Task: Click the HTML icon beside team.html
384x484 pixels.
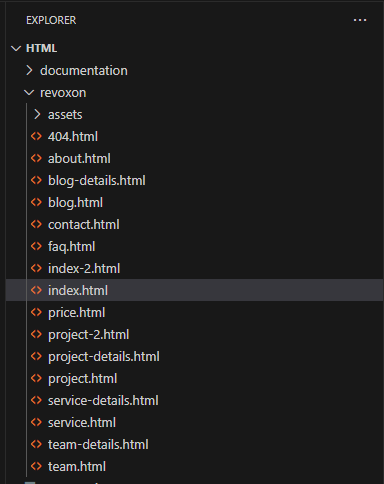Action: point(36,466)
